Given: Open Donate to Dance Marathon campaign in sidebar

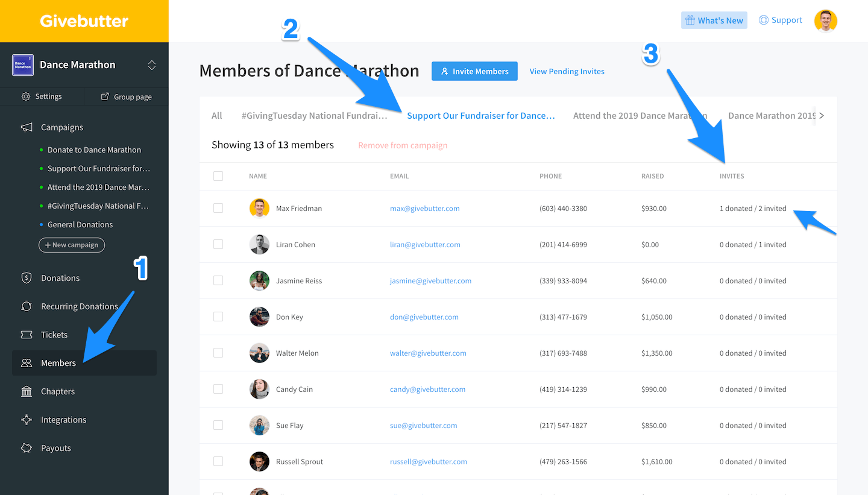Looking at the screenshot, I should click(x=94, y=150).
